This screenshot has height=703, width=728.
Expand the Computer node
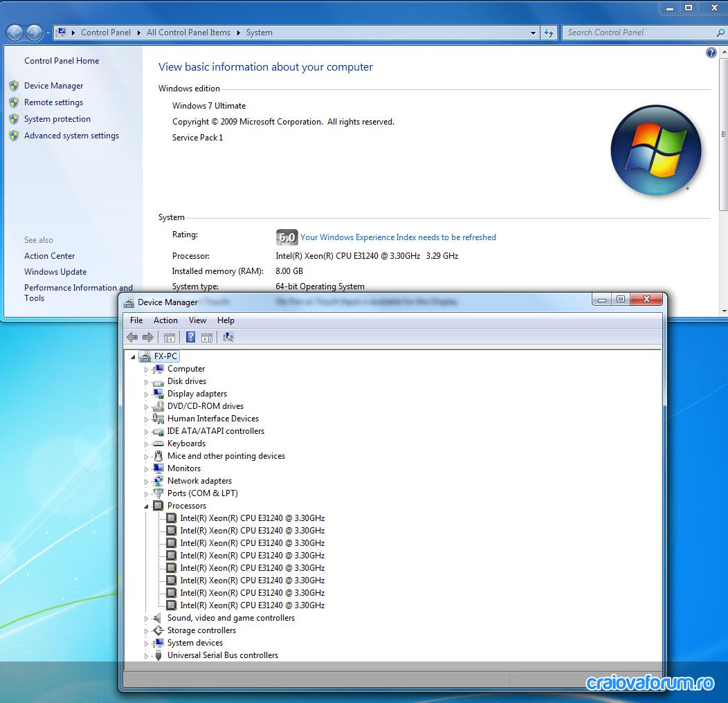pyautogui.click(x=146, y=369)
